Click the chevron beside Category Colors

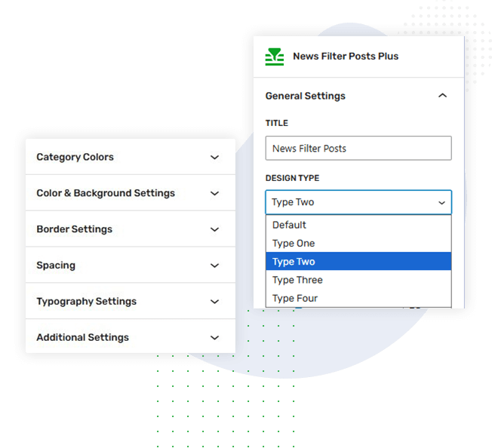click(214, 158)
